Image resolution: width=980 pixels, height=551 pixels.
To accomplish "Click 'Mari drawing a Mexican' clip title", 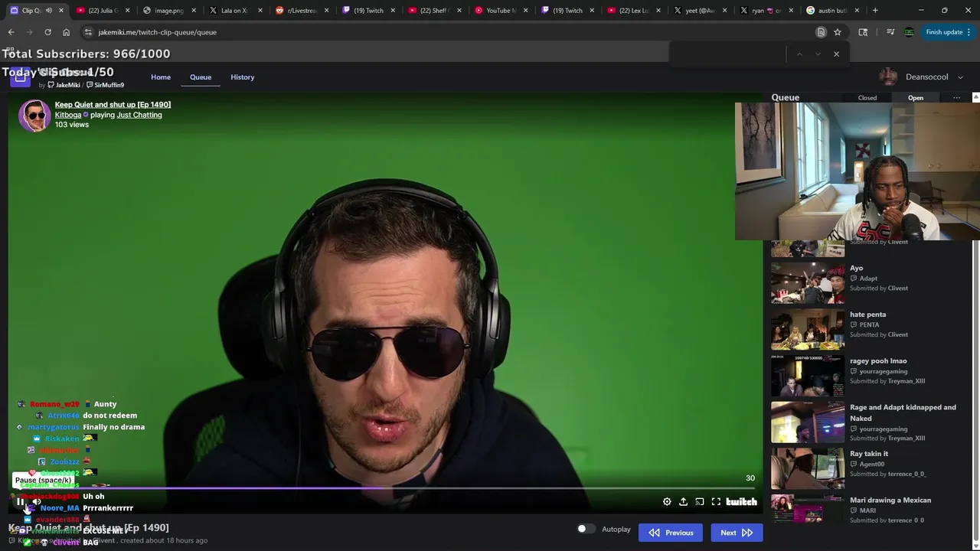I will [x=890, y=500].
